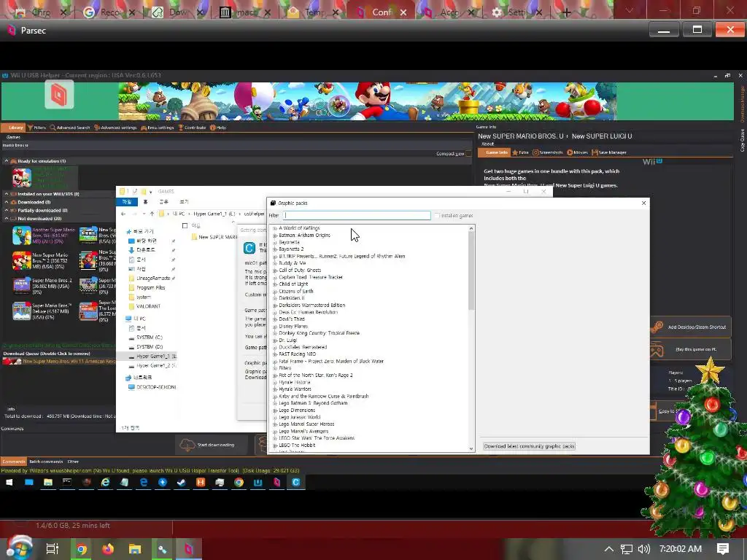Click Task View on the local taskbar
Image resolution: width=747 pixels, height=560 pixels.
(52, 549)
